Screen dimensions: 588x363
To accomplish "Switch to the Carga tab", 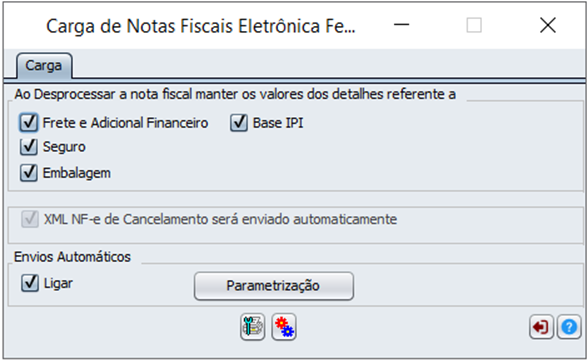I will 44,66.
